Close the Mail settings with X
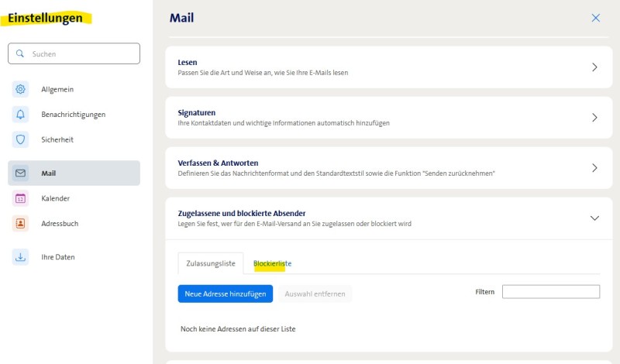Viewport: 620px width, 364px height. point(595,18)
